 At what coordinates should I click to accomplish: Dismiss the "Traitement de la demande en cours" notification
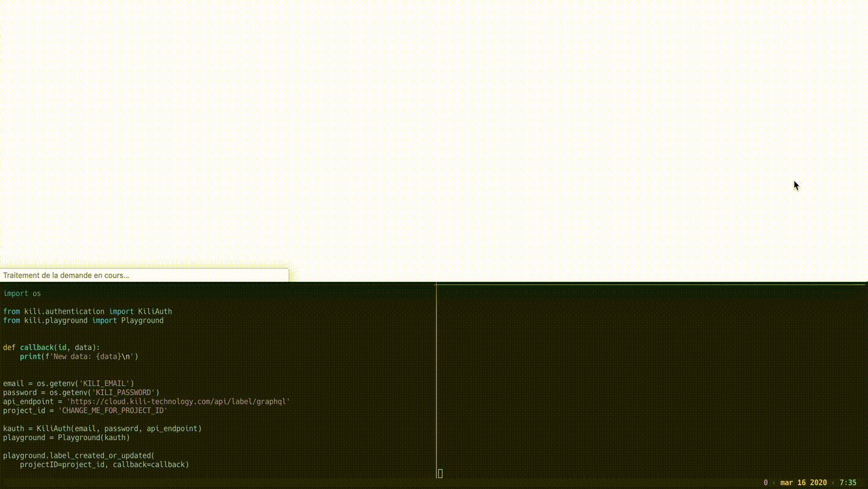(x=66, y=275)
